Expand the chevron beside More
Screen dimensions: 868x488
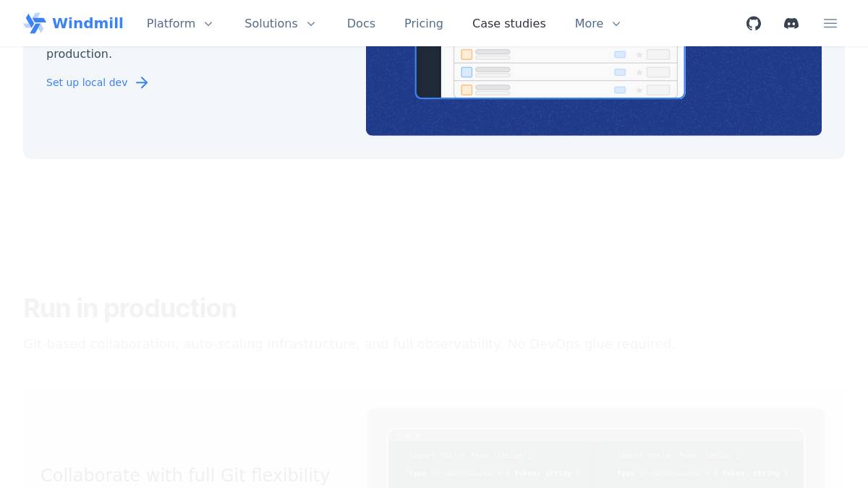pos(616,24)
